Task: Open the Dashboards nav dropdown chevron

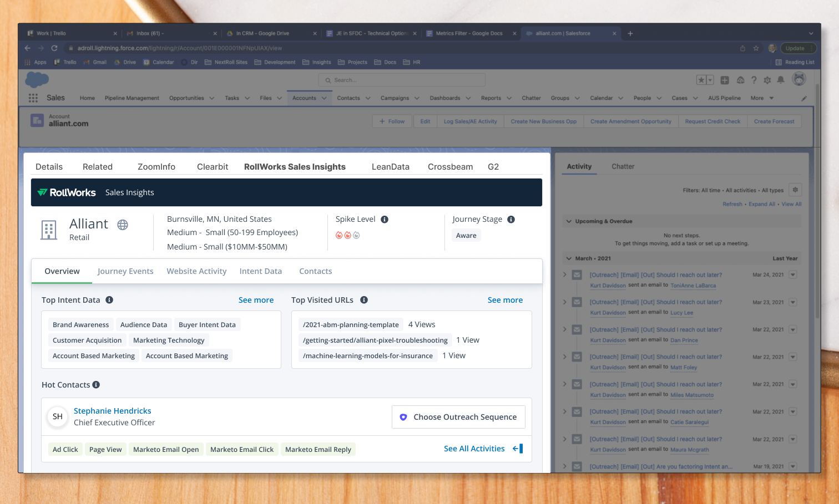Action: click(x=468, y=98)
